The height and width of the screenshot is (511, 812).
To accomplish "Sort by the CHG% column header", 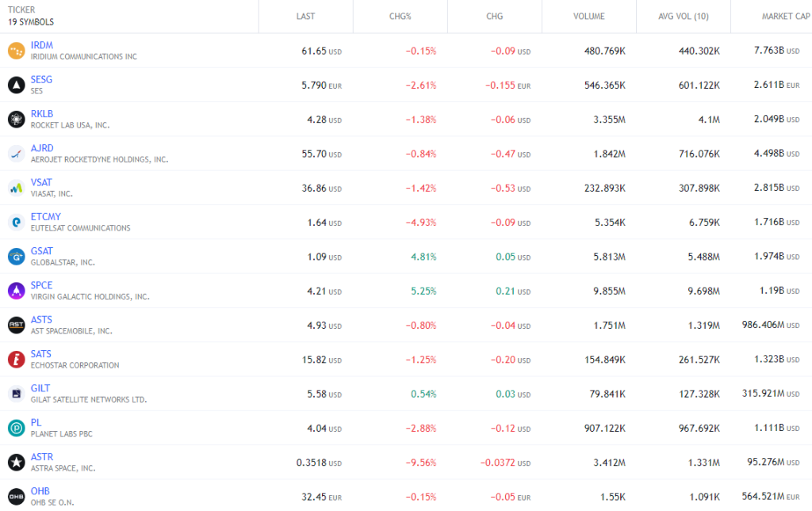I will point(400,17).
